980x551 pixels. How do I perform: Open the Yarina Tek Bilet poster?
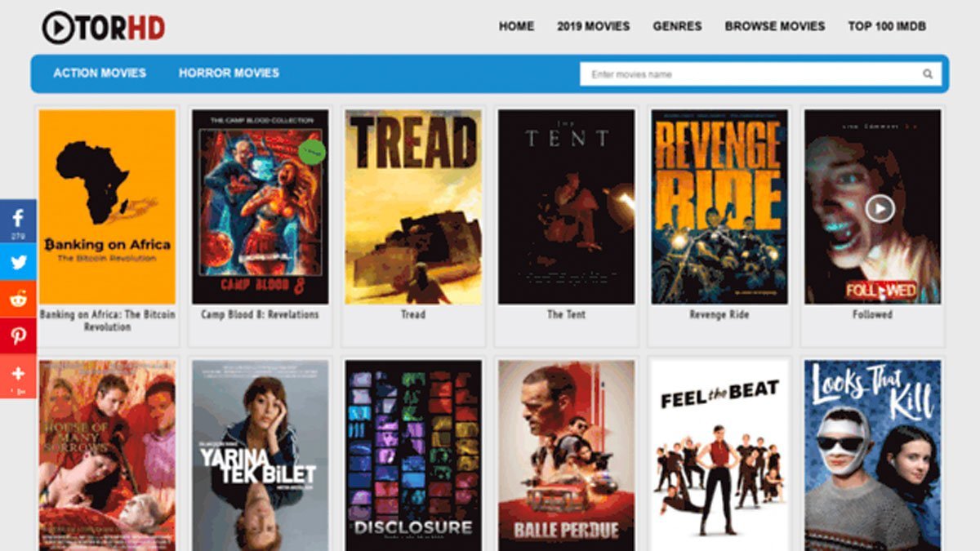pos(260,455)
